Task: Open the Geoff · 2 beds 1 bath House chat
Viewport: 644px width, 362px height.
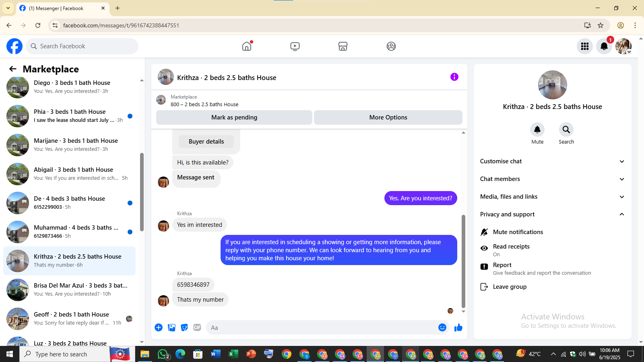Action: click(69, 319)
